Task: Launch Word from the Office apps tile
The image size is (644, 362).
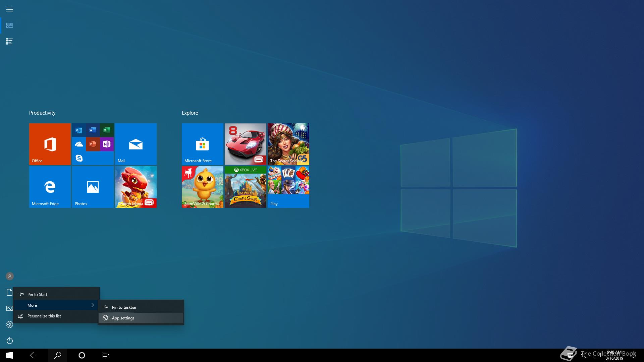Action: click(93, 130)
